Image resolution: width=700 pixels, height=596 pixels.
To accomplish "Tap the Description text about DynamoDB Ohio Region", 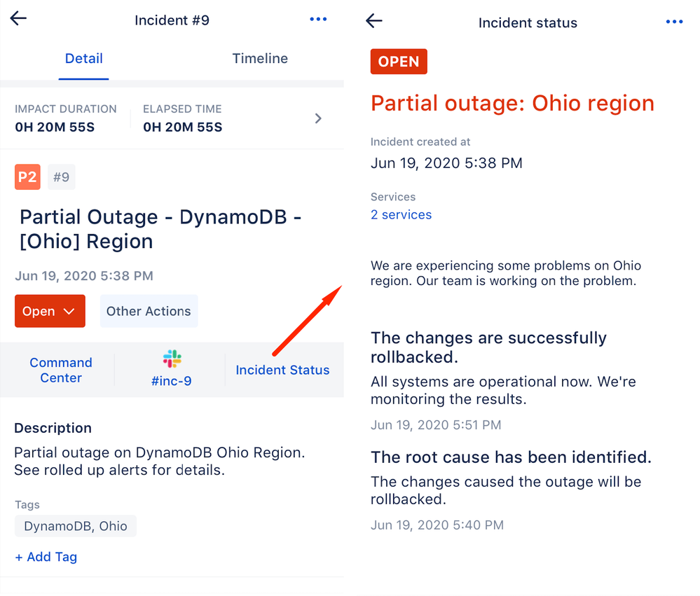I will pos(159,461).
